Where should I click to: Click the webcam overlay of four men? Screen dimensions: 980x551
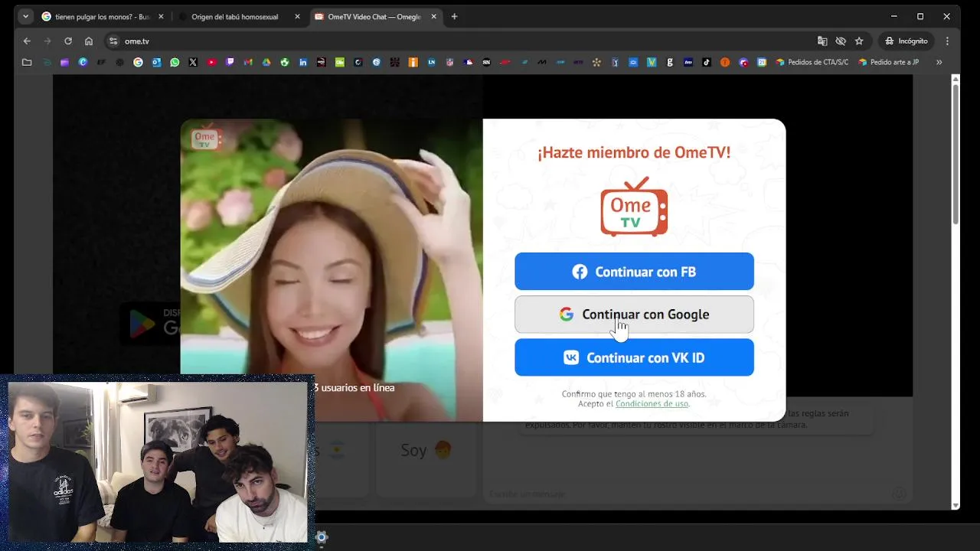[x=157, y=462]
